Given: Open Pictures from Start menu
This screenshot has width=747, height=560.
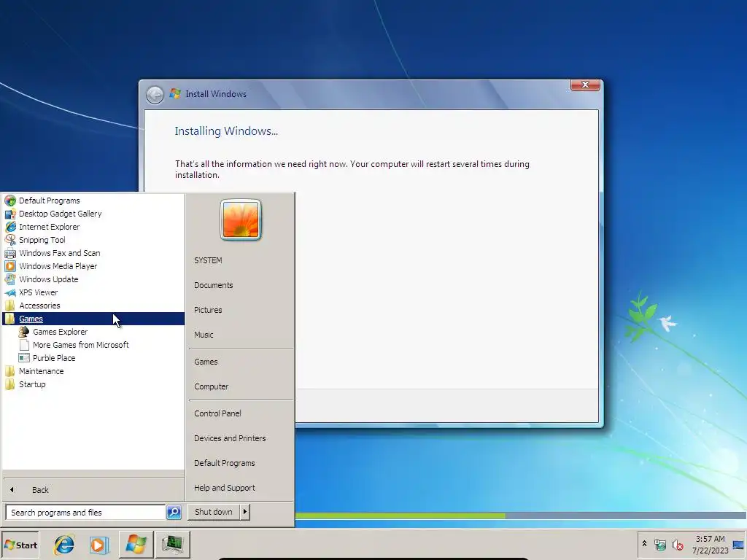Looking at the screenshot, I should (208, 310).
